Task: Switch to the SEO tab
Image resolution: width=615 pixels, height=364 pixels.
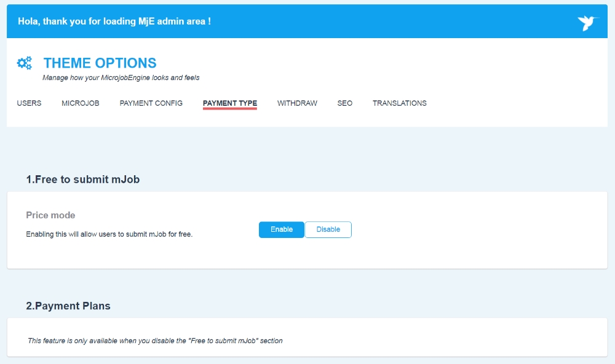Action: [345, 103]
